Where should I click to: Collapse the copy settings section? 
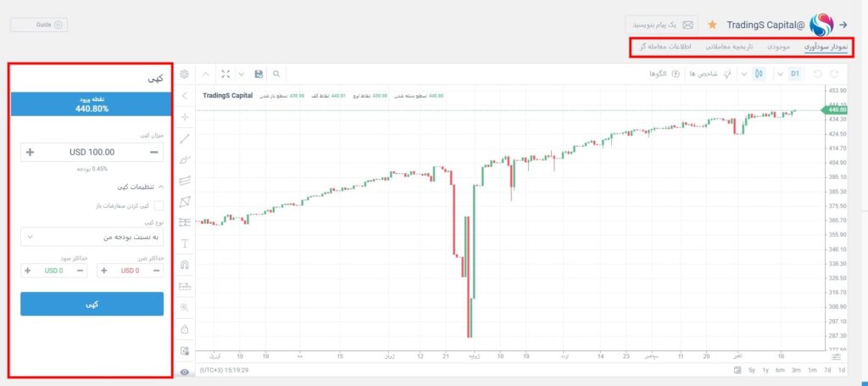tap(161, 186)
